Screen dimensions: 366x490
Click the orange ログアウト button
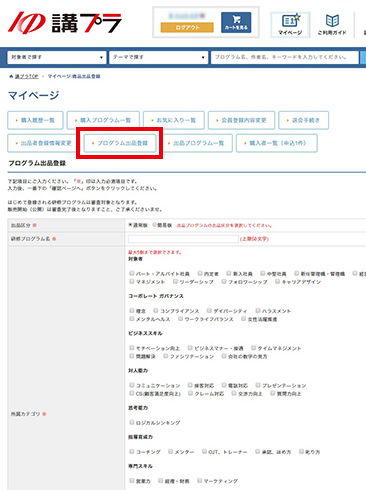click(x=187, y=27)
